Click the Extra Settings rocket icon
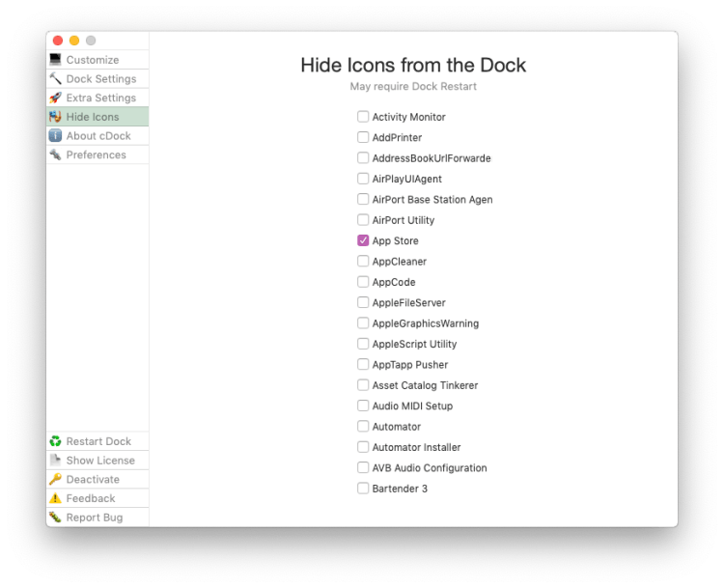 [x=55, y=98]
